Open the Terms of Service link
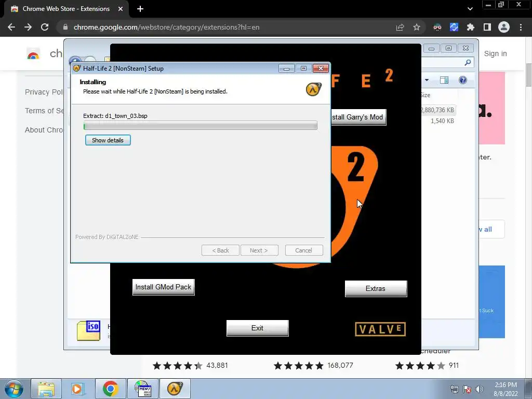This screenshot has height=399, width=532. (44, 111)
